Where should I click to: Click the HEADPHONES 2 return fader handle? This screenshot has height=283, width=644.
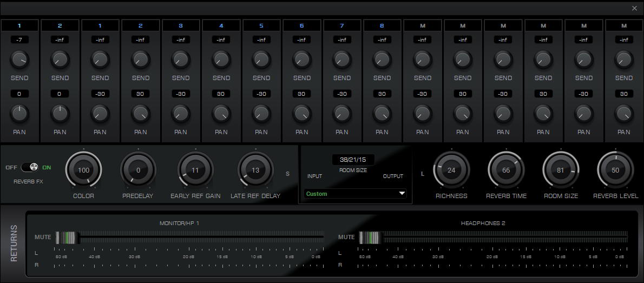371,238
